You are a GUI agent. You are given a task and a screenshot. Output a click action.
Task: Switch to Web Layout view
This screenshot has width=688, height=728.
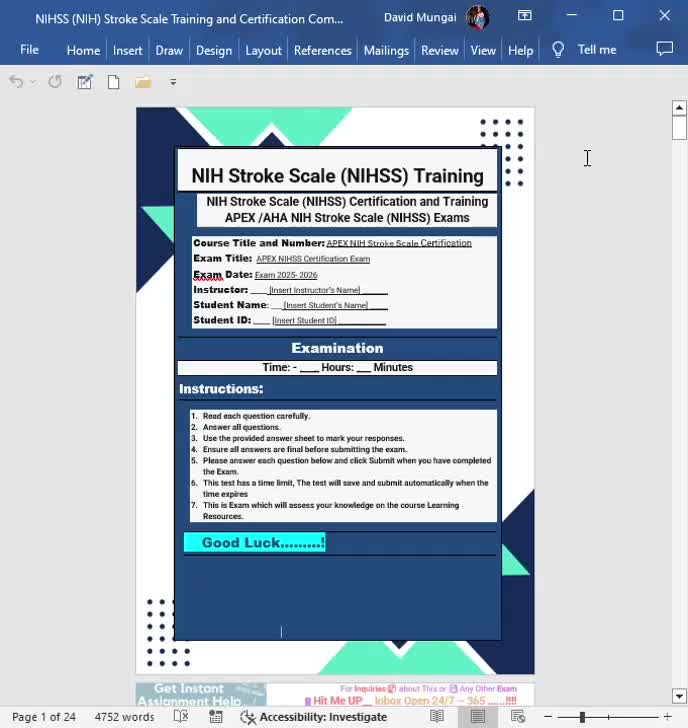coord(518,716)
